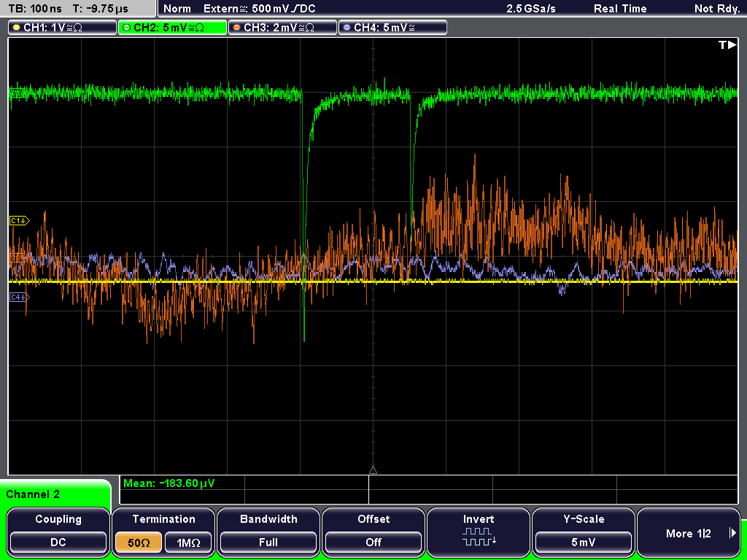
Task: Click the purple CH4 color dot
Action: [347, 28]
